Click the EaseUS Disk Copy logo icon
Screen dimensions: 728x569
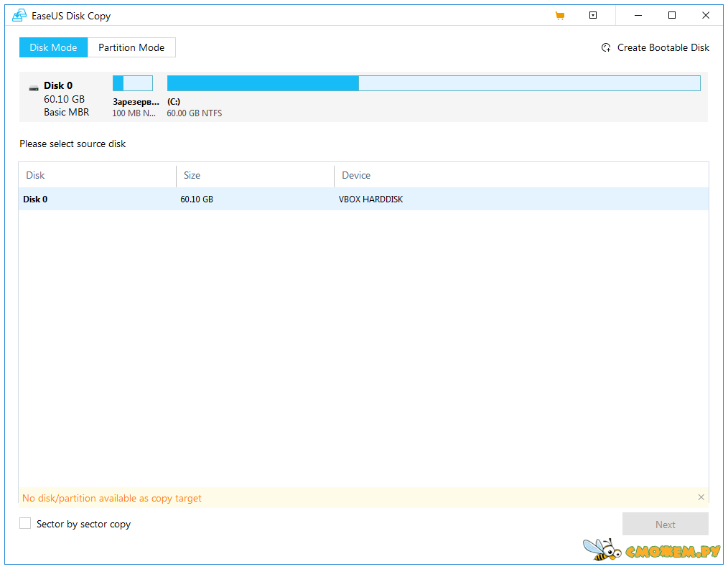tap(19, 16)
